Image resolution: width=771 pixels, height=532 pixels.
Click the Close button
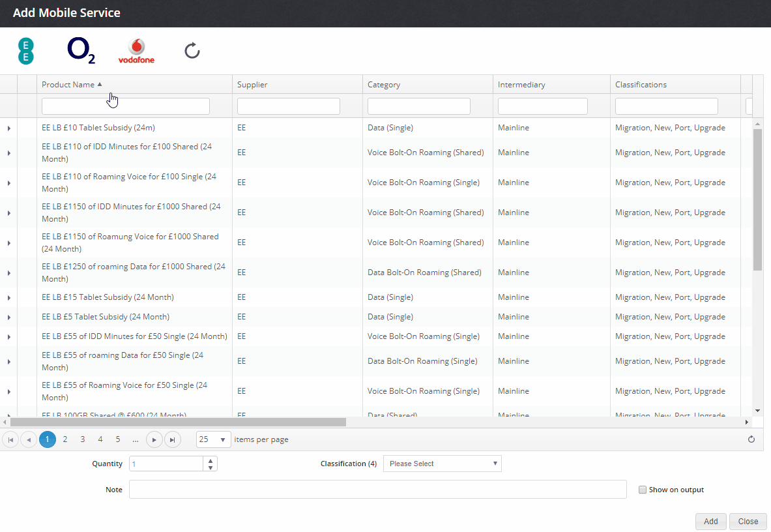coord(748,521)
